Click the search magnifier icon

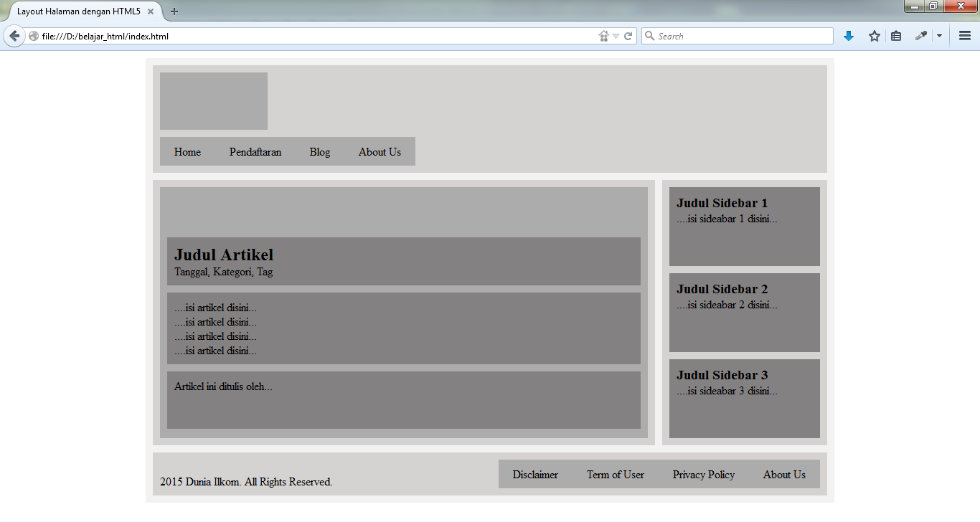[649, 36]
